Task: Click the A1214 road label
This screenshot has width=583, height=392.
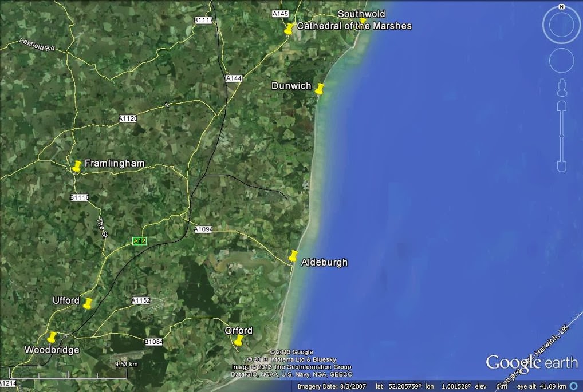Action: (x=8, y=383)
